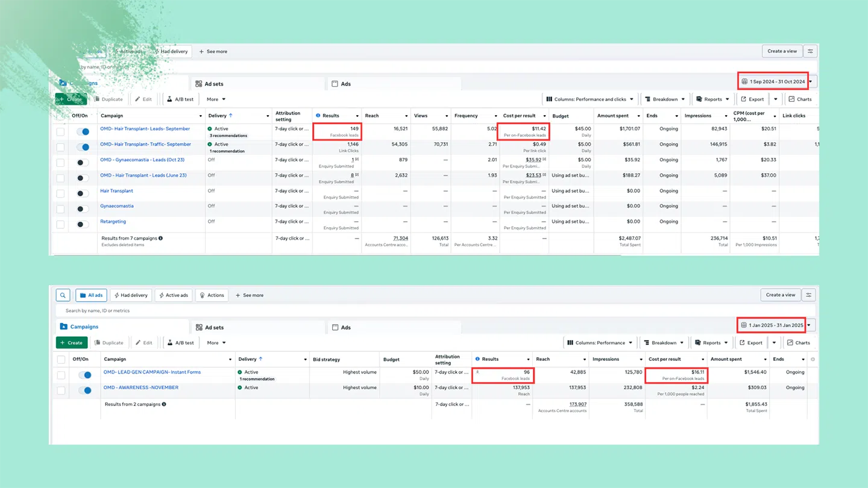868x488 pixels.
Task: Select the Campaigns tab in Jan 2025 view
Action: click(122, 327)
